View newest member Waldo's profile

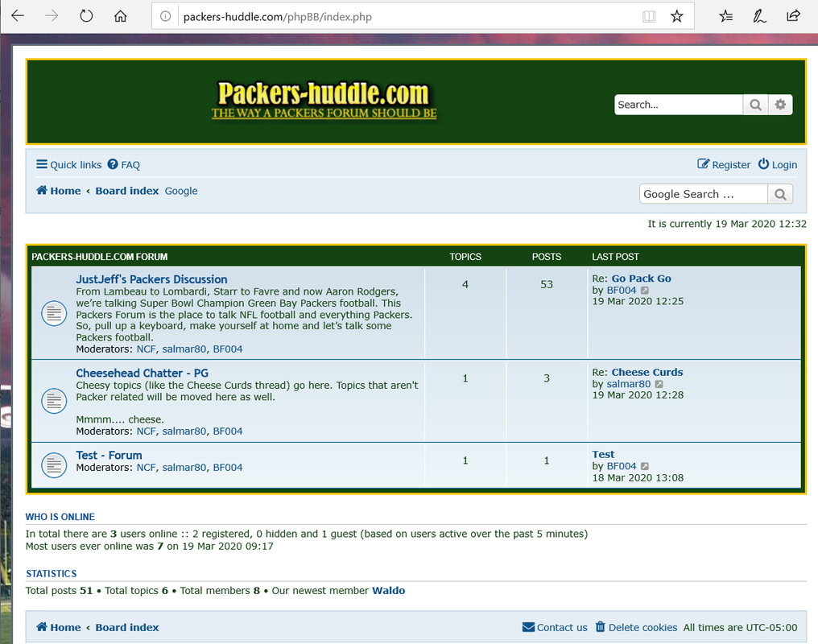click(388, 591)
